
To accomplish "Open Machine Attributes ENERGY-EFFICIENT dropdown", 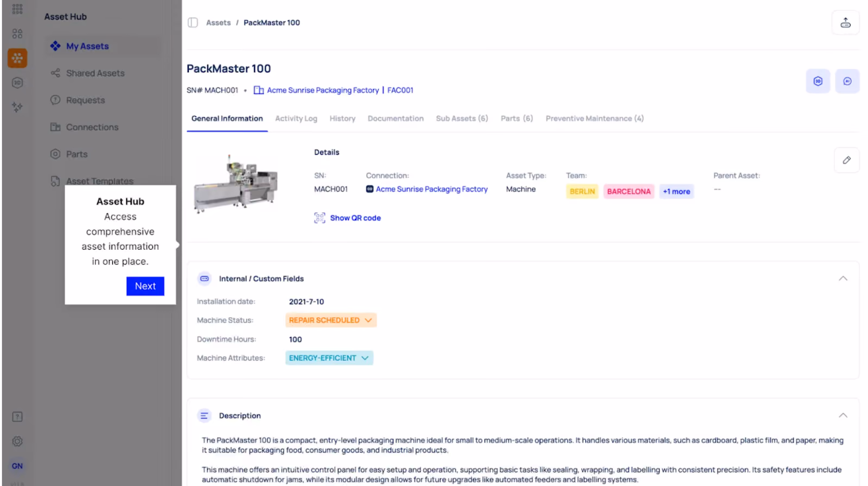I will tap(329, 358).
